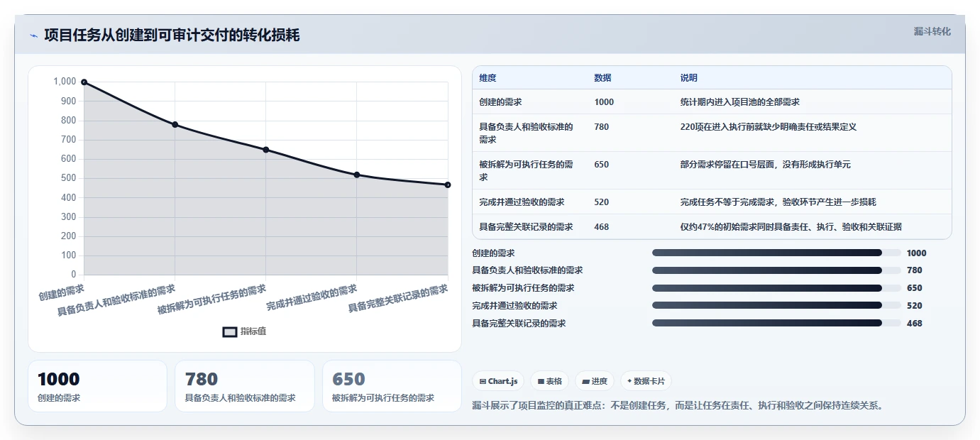Click the chart point for 完成并通过验收的需求
The height and width of the screenshot is (440, 980).
pos(356,175)
